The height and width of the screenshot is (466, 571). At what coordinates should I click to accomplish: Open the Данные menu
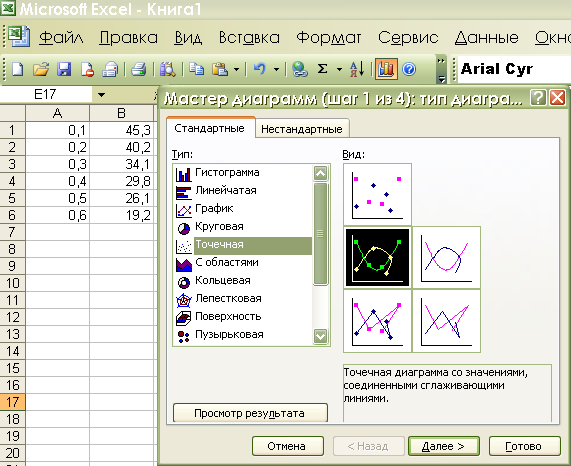[487, 37]
